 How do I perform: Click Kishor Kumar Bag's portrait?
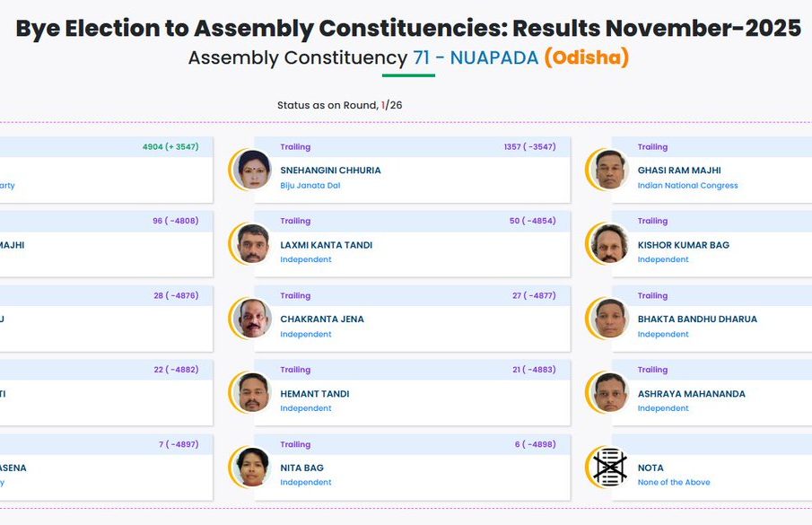coord(611,244)
